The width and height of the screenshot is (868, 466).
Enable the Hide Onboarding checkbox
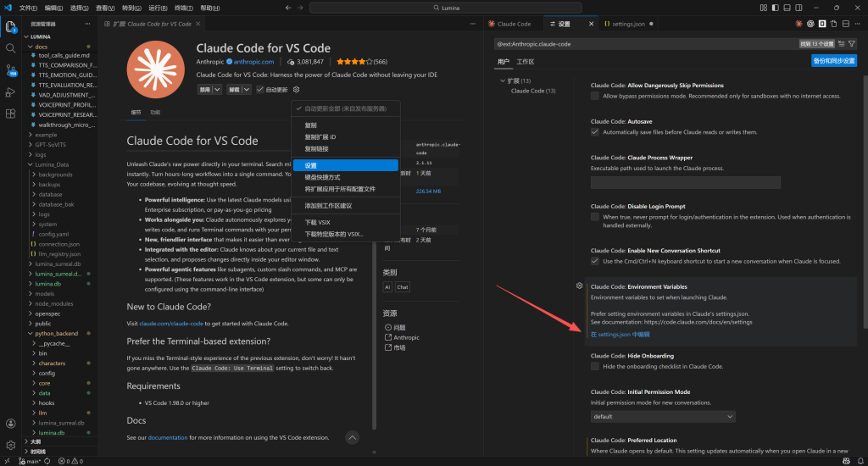(595, 366)
